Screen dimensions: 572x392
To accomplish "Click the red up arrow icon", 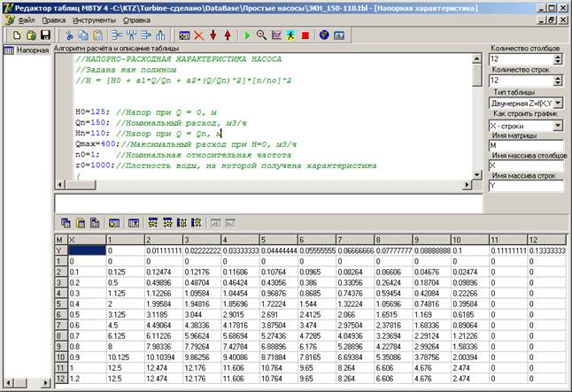I will point(228,35).
